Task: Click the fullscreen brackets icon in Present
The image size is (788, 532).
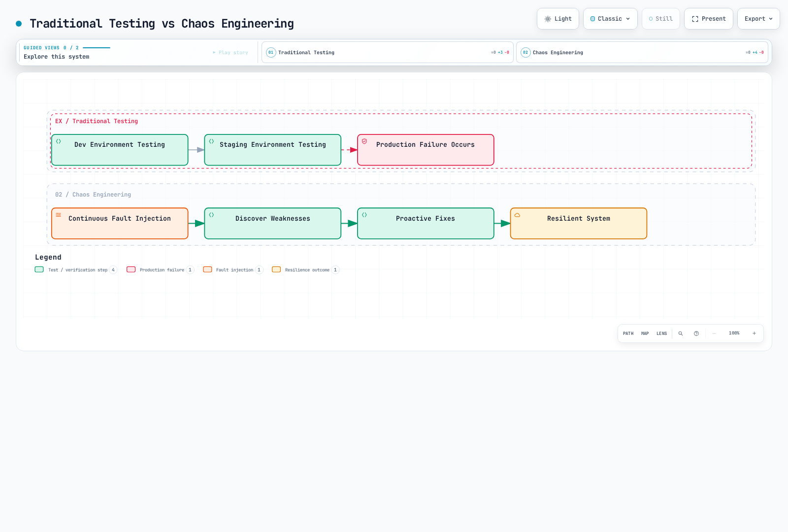Action: (695, 19)
